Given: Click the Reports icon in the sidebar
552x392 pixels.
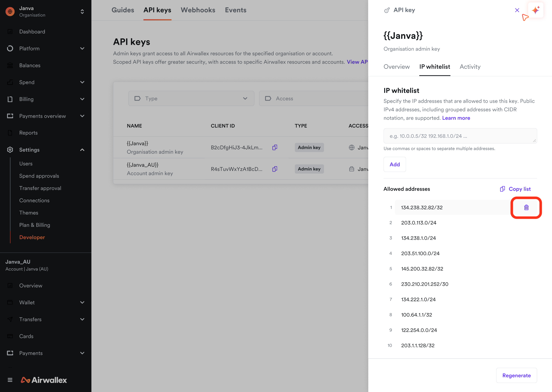Looking at the screenshot, I should pos(10,133).
